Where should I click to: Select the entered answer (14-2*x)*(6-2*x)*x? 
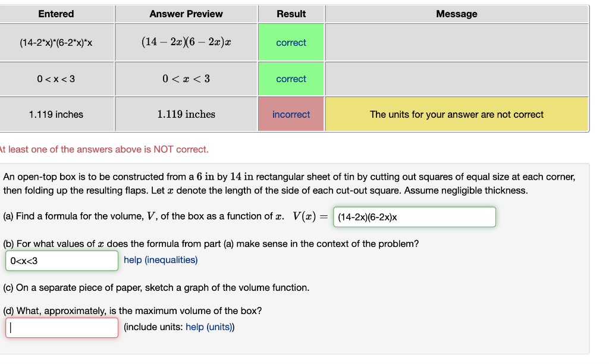tap(57, 42)
